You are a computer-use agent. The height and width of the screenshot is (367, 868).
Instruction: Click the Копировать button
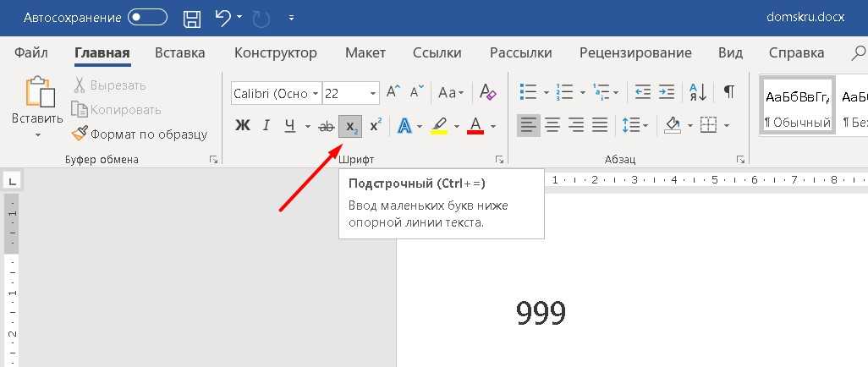click(116, 110)
